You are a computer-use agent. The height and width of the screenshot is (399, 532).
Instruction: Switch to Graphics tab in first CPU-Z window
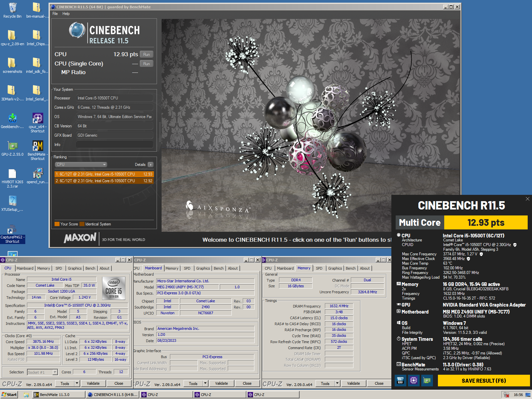coord(75,268)
